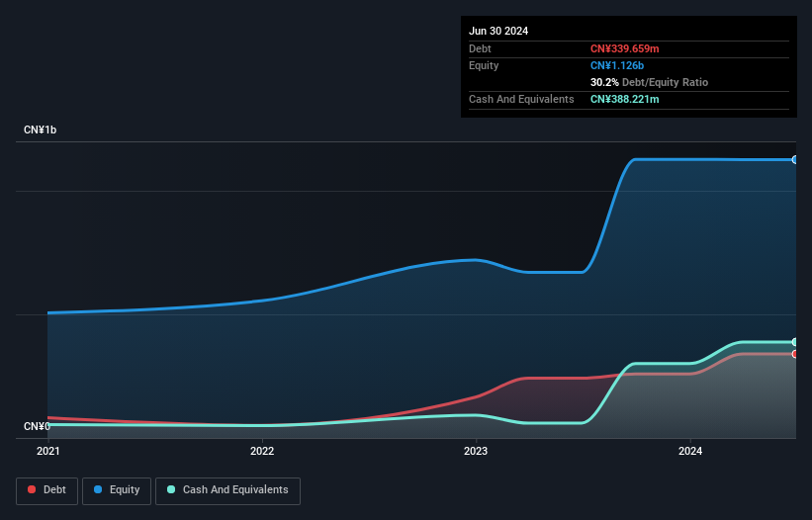The image size is (812, 520).
Task: Toggle the Cash And Equivalents legend button
Action: (x=227, y=490)
